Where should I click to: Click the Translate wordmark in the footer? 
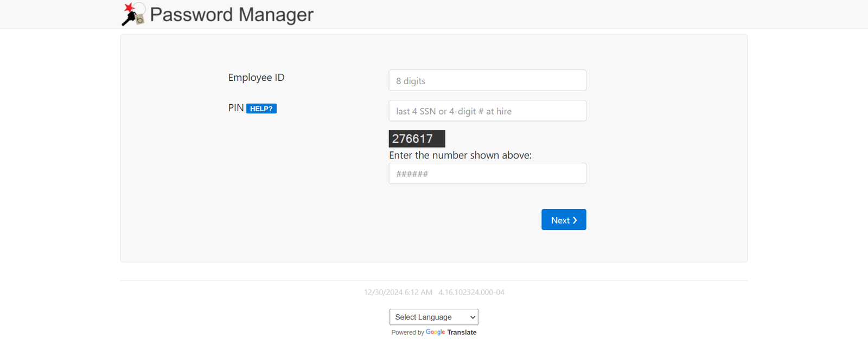pos(462,332)
